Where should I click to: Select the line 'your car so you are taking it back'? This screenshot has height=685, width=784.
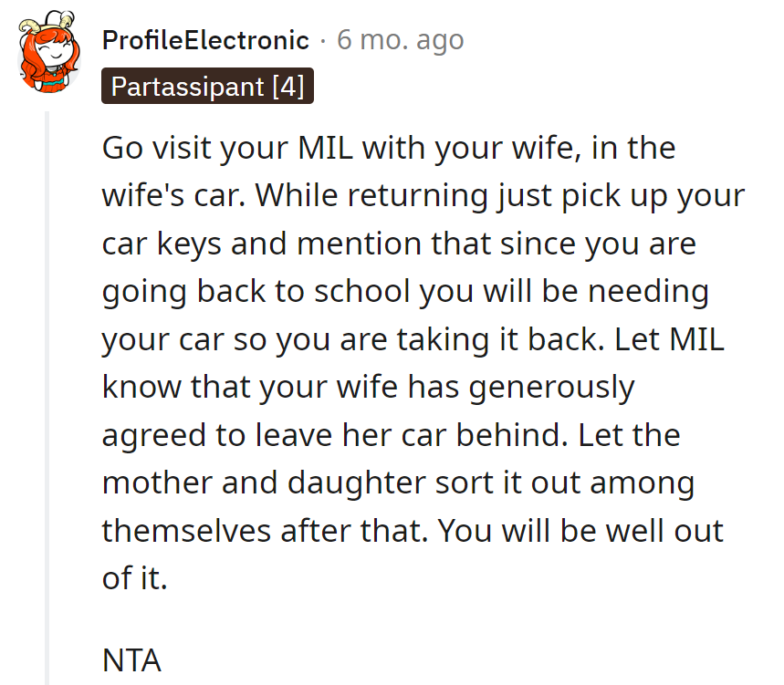(413, 339)
